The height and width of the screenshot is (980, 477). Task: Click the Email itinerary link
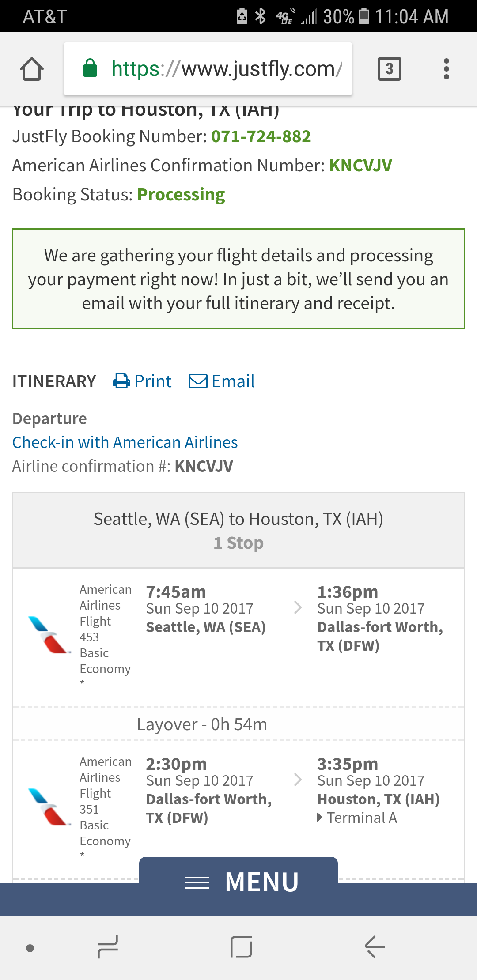click(233, 381)
